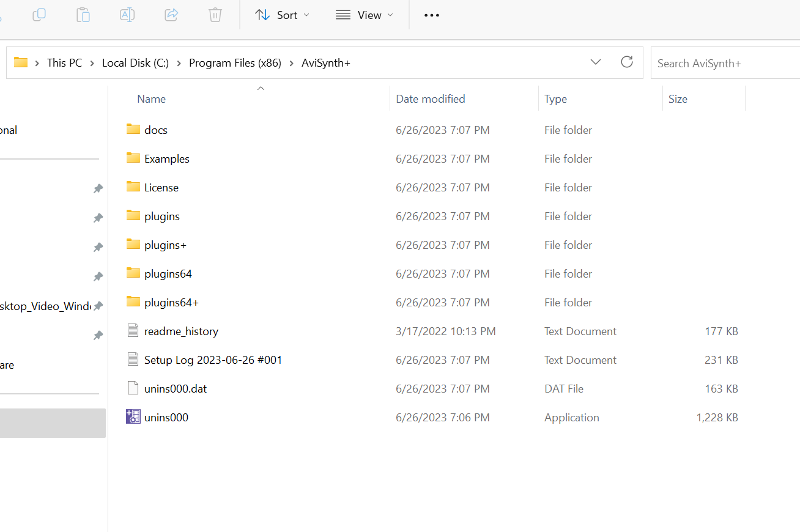Open the View dropdown menu
This screenshot has height=532, width=800.
365,15
